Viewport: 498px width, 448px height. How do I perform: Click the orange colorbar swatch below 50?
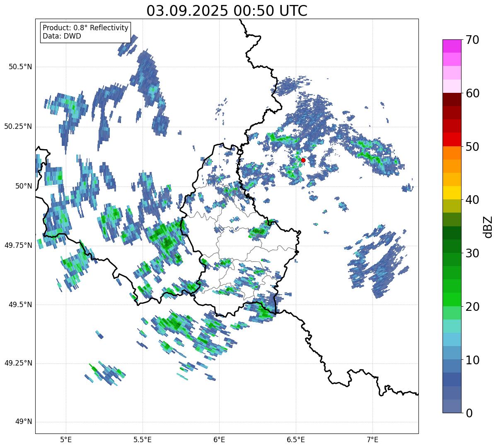(452, 153)
